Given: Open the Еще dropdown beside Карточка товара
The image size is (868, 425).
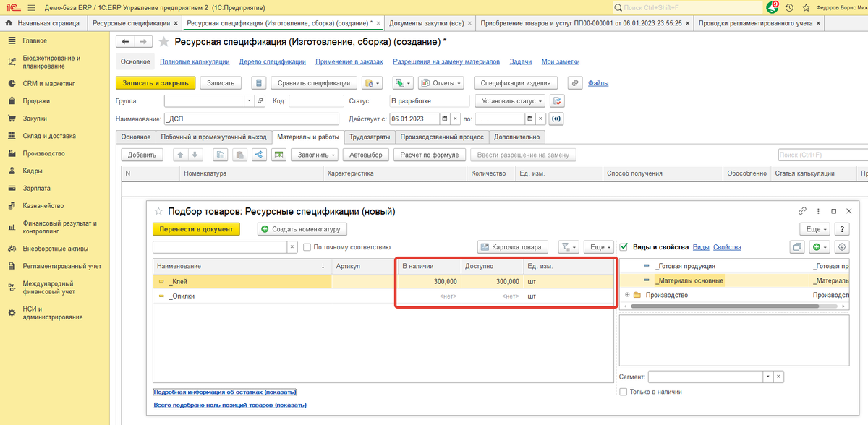Looking at the screenshot, I should pos(599,247).
